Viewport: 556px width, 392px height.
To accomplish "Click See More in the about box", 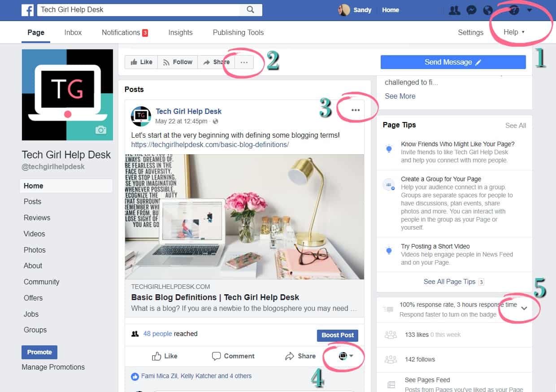I will click(400, 96).
